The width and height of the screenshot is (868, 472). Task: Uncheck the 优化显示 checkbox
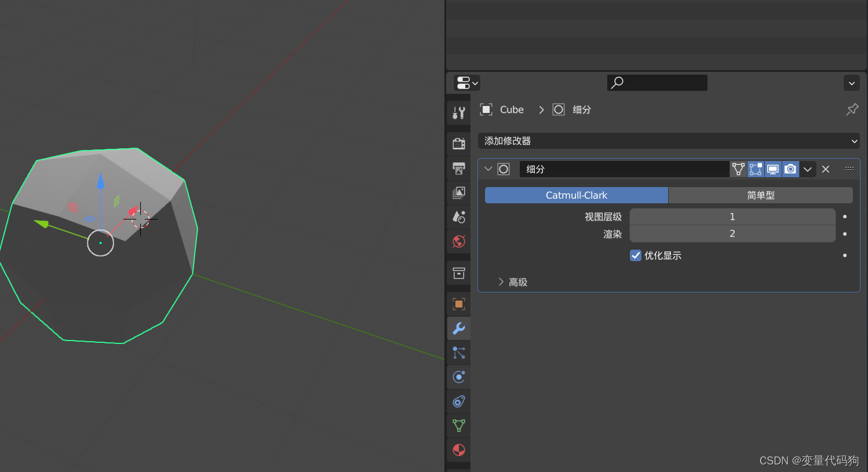click(636, 255)
